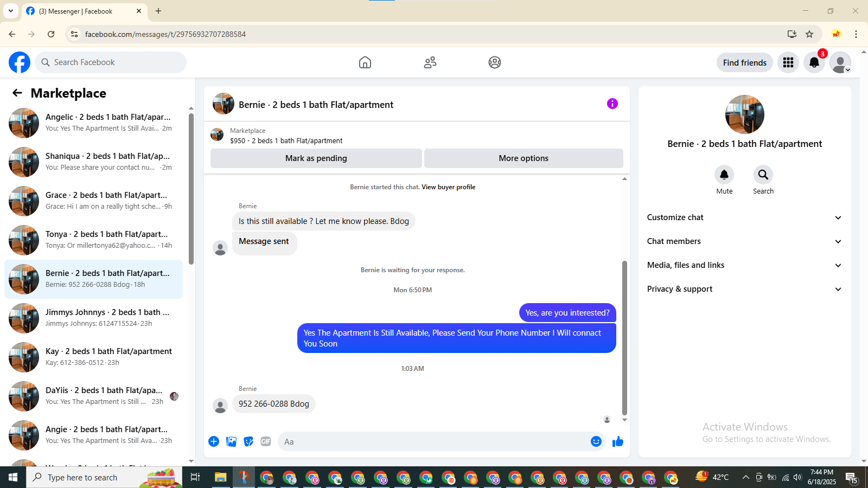The image size is (868, 488).
Task: Open the Facebook logo home link
Action: click(x=20, y=62)
